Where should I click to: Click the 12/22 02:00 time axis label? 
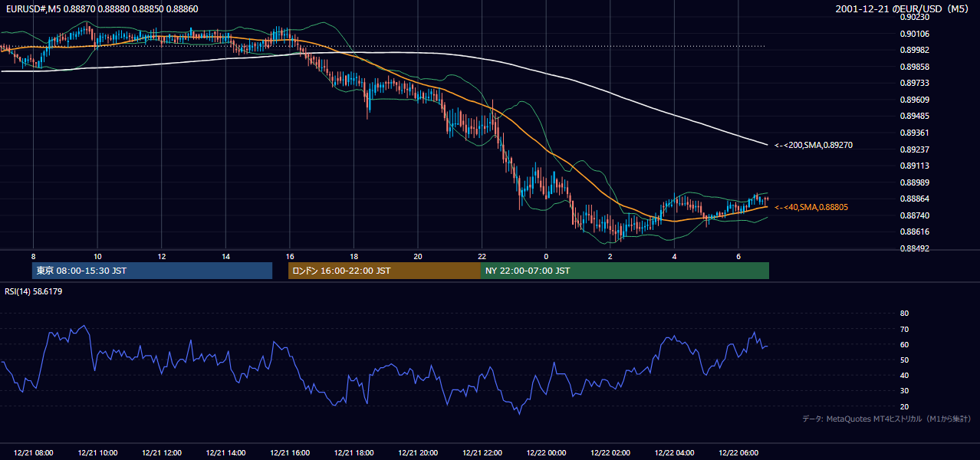610,453
